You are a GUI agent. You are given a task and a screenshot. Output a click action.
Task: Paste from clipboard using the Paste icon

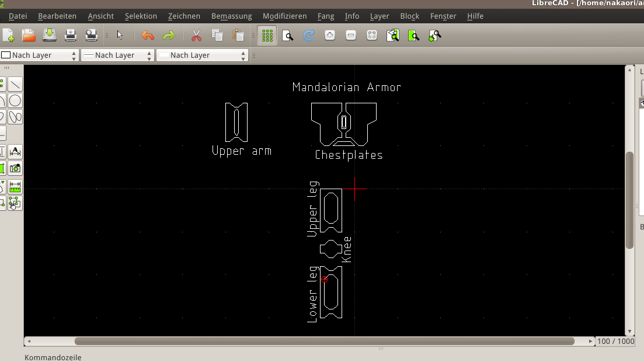coord(238,36)
